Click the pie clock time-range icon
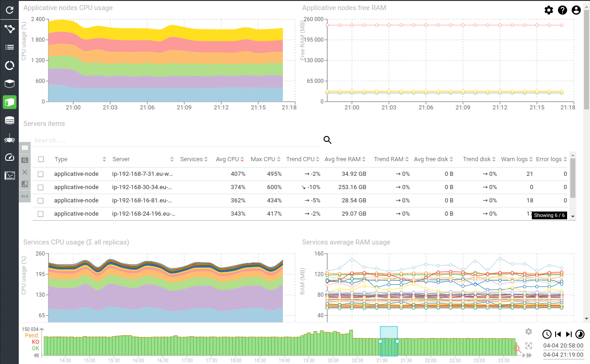 pyautogui.click(x=580, y=334)
